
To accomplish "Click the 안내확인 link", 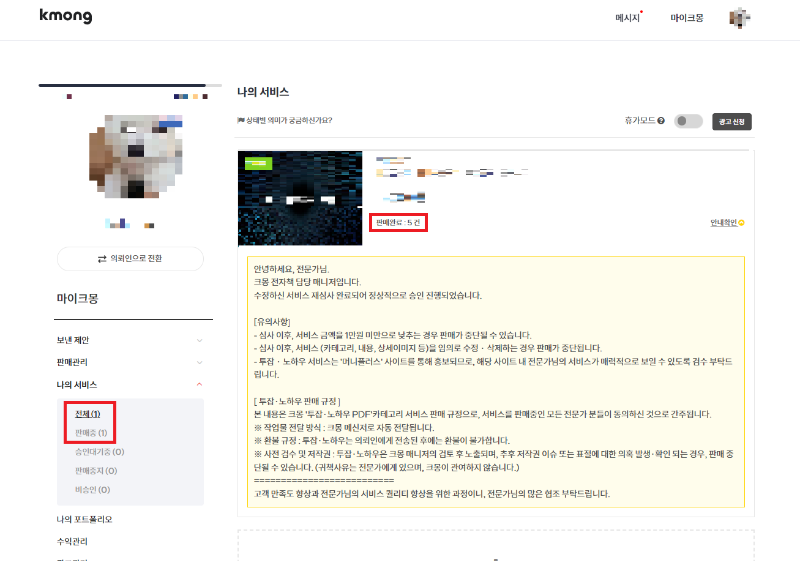I will coord(723,223).
